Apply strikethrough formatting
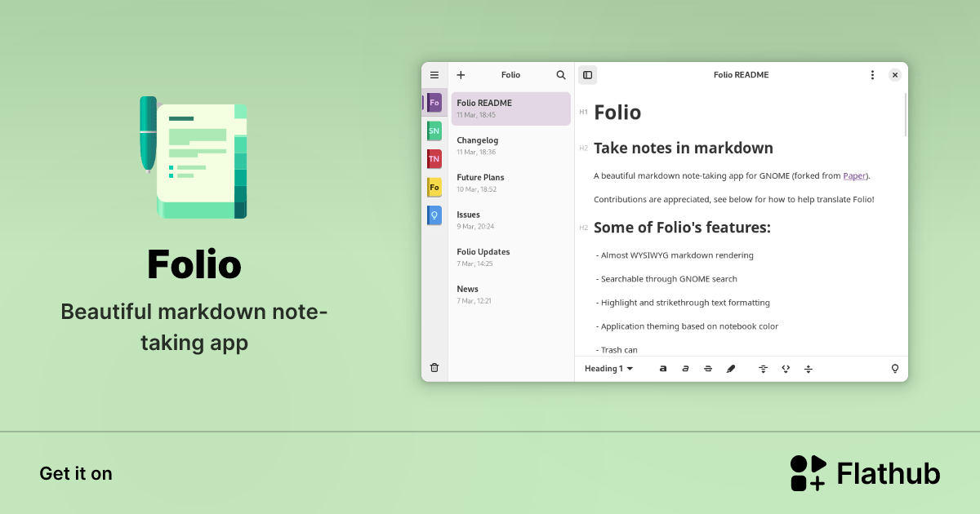Image resolution: width=980 pixels, height=514 pixels. click(708, 369)
